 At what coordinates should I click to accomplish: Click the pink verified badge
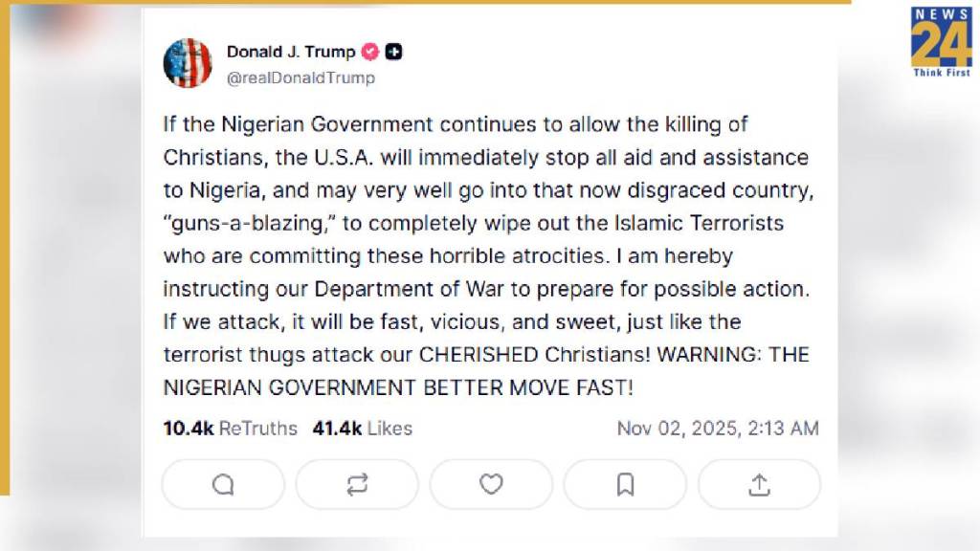pyautogui.click(x=370, y=53)
